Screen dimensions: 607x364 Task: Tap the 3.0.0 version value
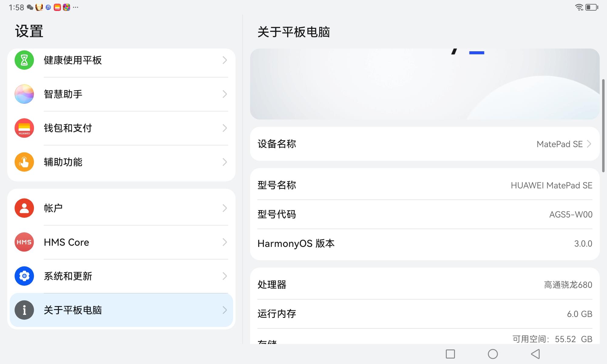[583, 244]
